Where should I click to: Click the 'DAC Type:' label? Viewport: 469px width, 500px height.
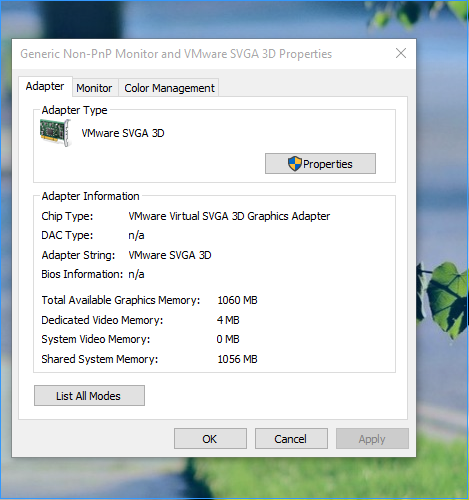pyautogui.click(x=67, y=235)
